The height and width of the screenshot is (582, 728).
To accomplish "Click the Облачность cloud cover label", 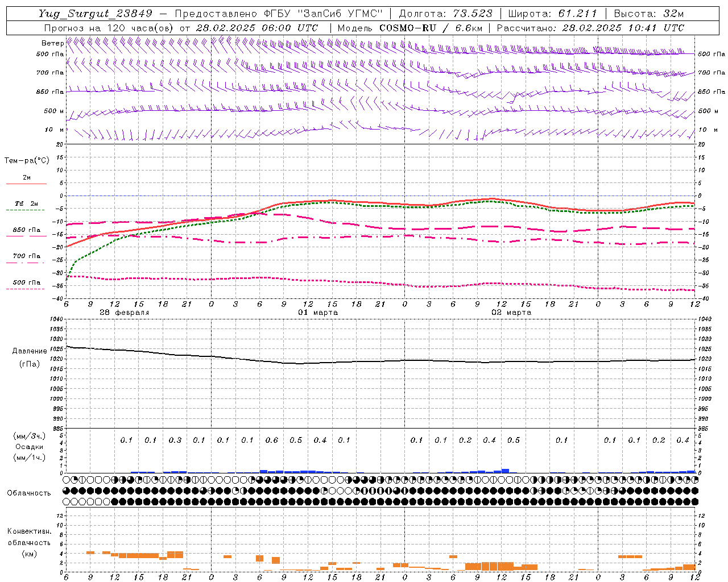I will 29,493.
